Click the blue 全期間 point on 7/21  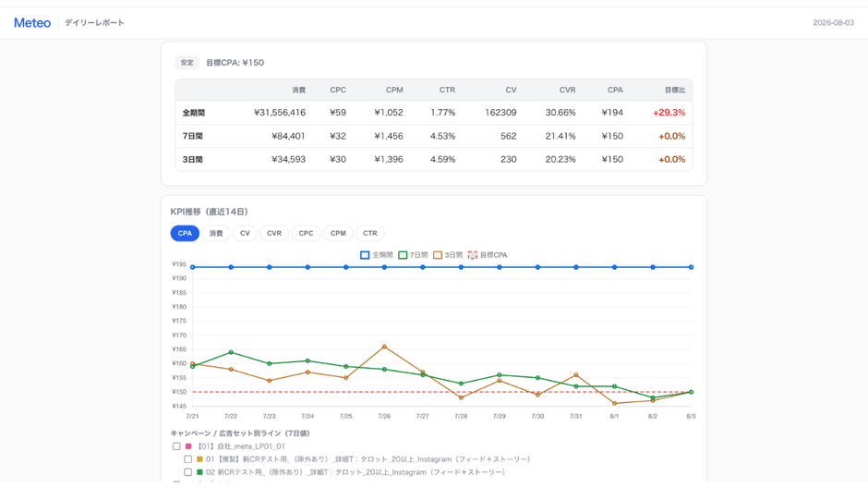193,267
